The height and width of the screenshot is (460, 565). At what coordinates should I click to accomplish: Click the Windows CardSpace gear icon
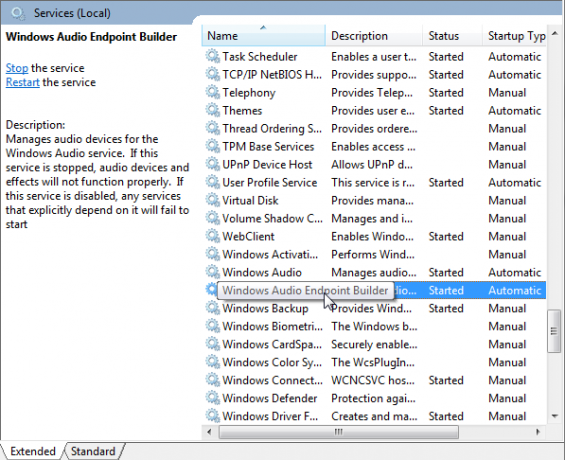click(212, 345)
